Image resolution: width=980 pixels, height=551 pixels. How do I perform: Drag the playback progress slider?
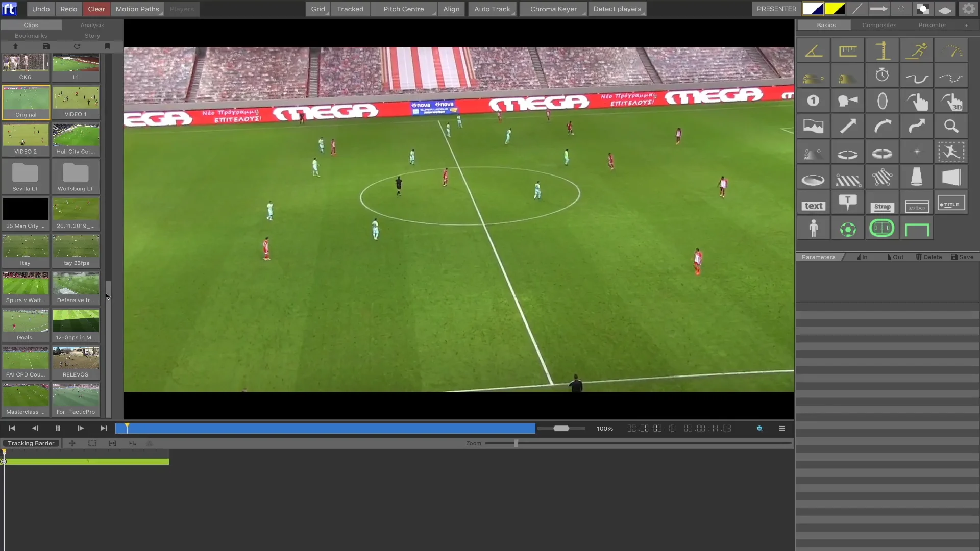(127, 428)
